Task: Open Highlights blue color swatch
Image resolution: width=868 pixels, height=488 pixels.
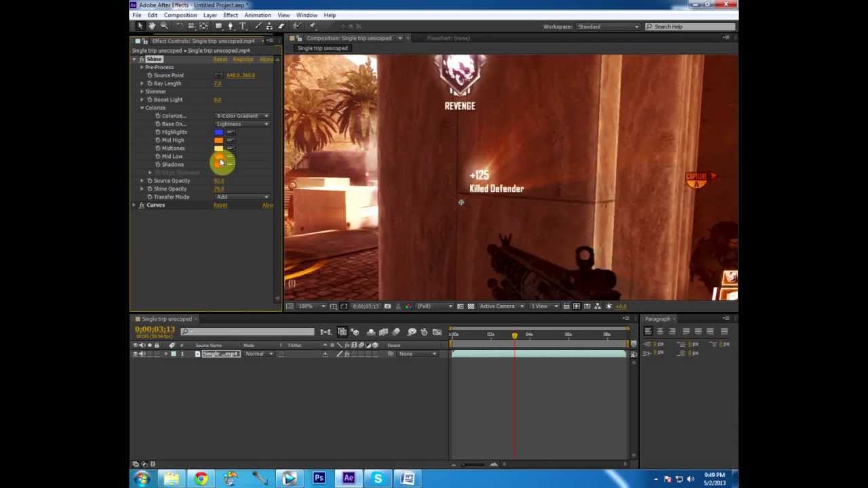Action: click(x=218, y=132)
